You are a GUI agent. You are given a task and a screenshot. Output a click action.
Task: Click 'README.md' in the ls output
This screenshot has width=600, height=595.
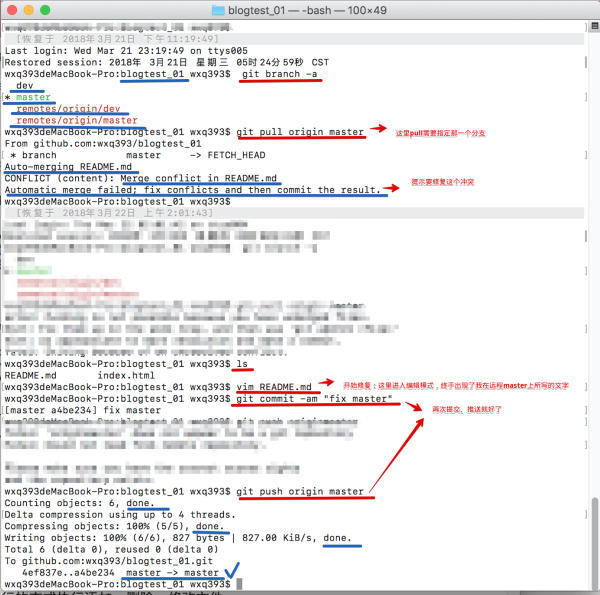tap(30, 375)
